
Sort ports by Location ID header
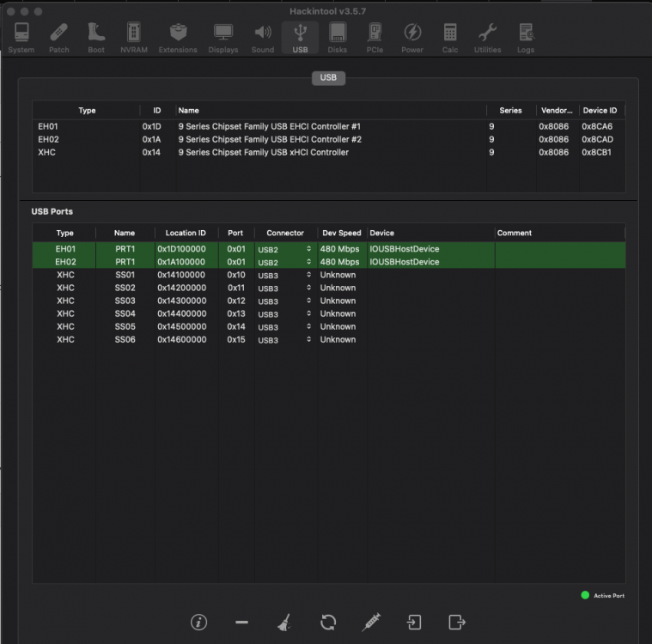186,233
